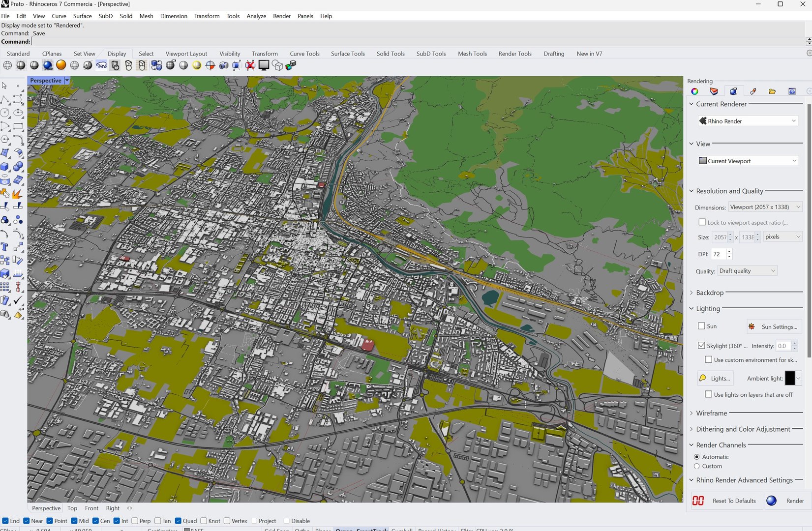This screenshot has width=812, height=531.
Task: Click the DPI value field
Action: 718,254
